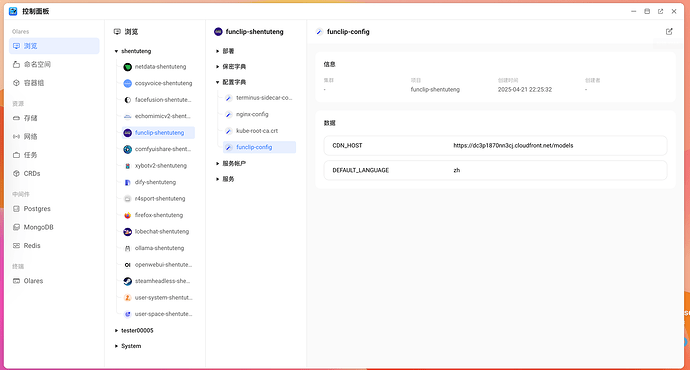690x370 pixels.
Task: Select the facefusion-shentuteng icon
Action: tap(128, 100)
